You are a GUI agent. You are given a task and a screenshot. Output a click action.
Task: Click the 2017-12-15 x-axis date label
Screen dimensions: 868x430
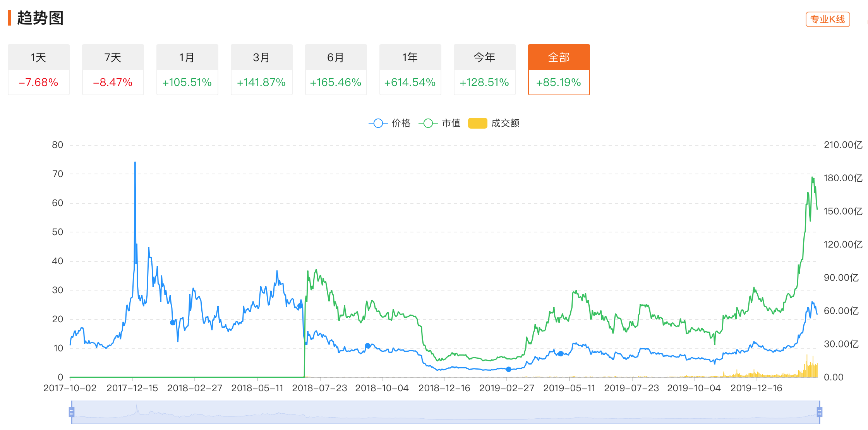(132, 388)
